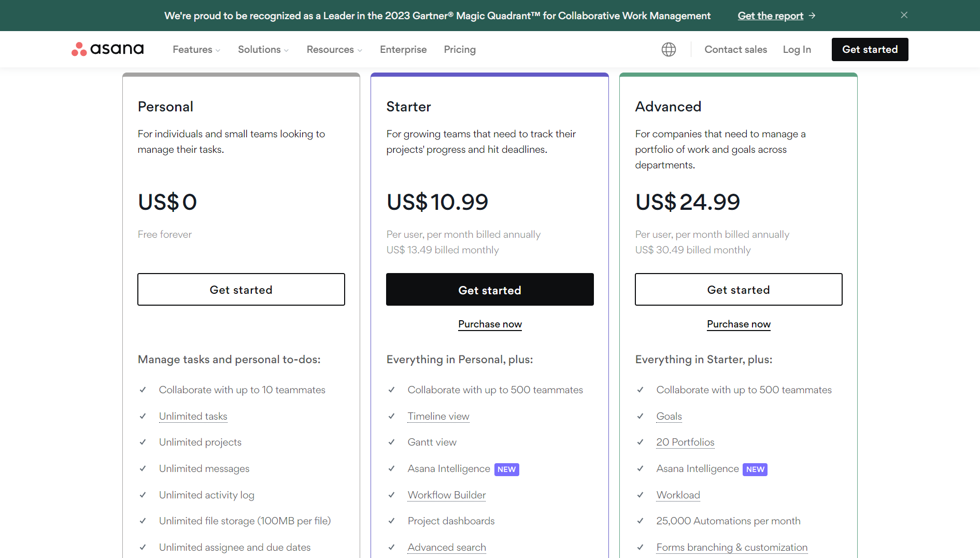Click 'Gantt view' feature text
Viewport: 980px width, 558px height.
(x=432, y=442)
